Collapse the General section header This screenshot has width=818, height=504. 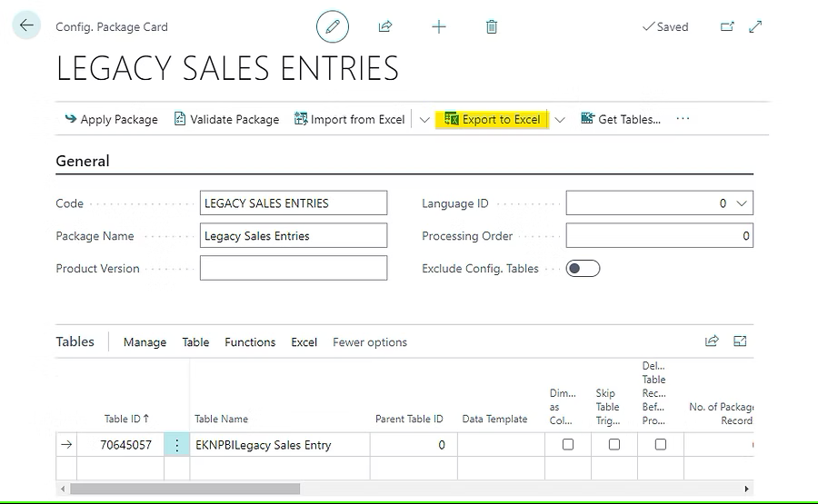click(x=83, y=161)
